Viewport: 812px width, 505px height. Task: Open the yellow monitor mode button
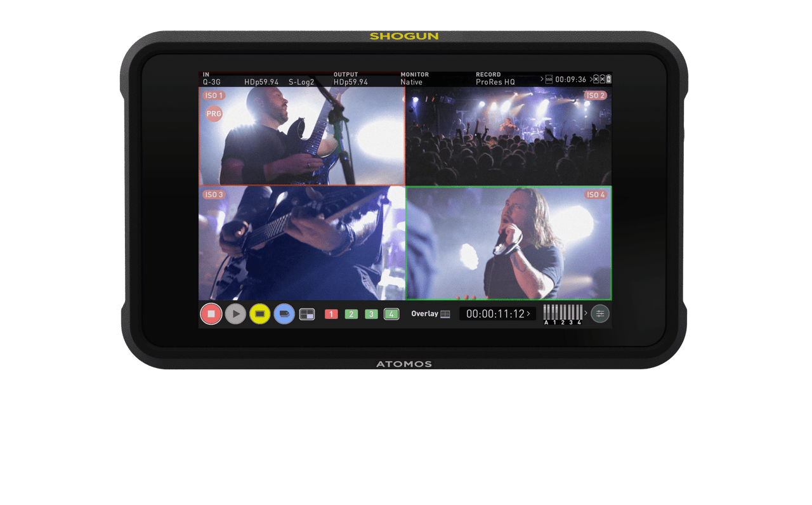[259, 313]
